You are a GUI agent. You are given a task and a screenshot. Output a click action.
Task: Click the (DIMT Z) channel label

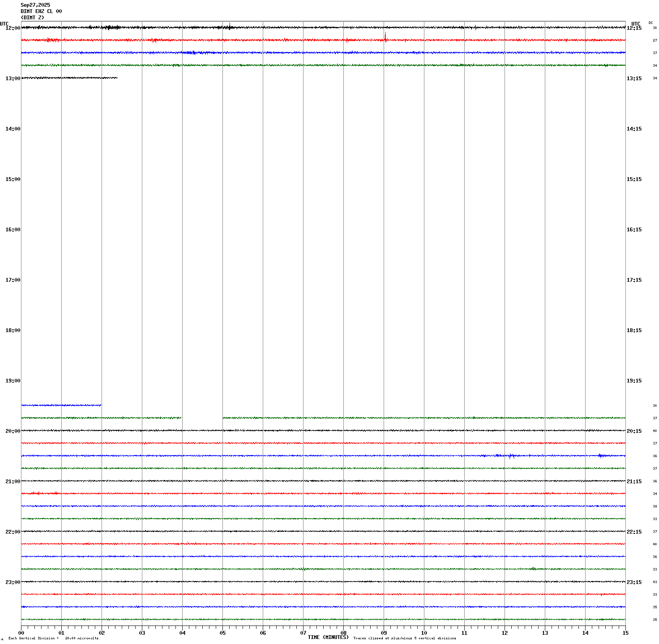point(32,18)
